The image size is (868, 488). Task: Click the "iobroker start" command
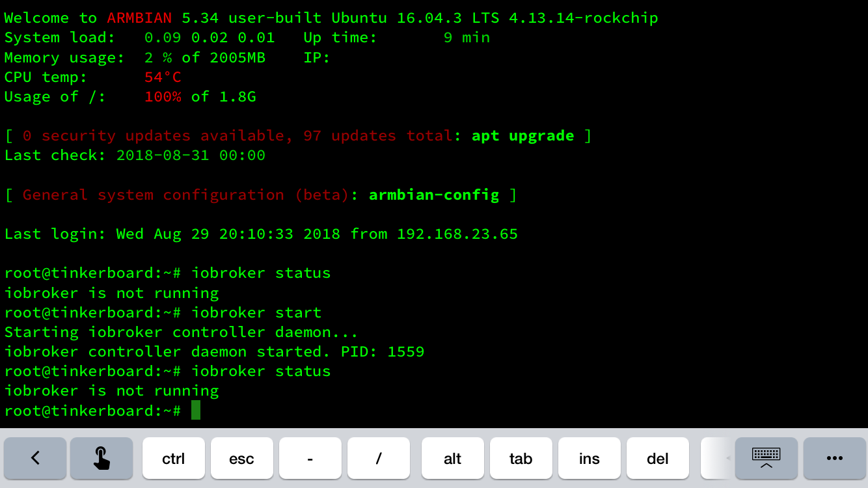pyautogui.click(x=256, y=312)
